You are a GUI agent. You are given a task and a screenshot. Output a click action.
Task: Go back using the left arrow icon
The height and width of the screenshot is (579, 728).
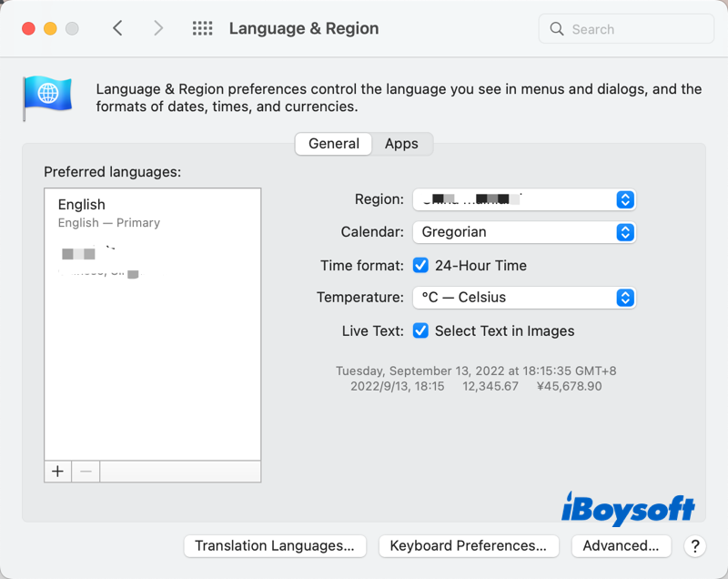point(117,28)
